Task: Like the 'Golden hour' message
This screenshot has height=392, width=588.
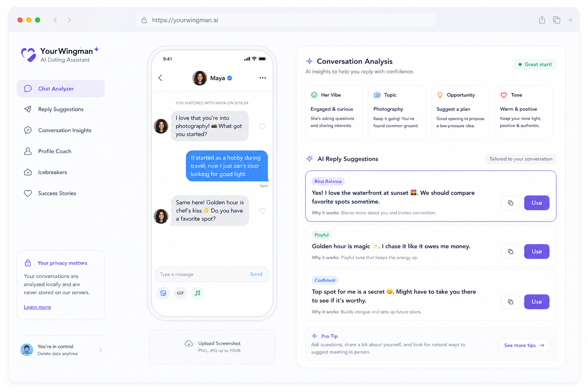Action: [x=263, y=211]
